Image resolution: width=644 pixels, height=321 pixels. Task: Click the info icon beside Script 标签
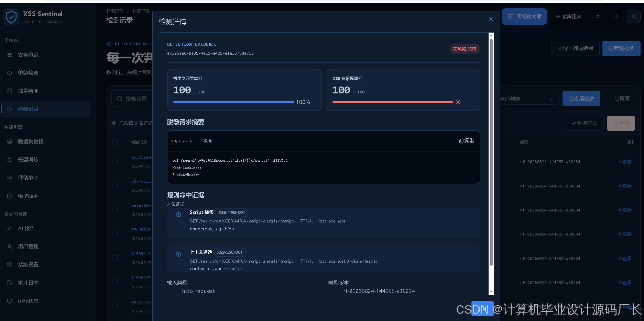[x=179, y=215]
